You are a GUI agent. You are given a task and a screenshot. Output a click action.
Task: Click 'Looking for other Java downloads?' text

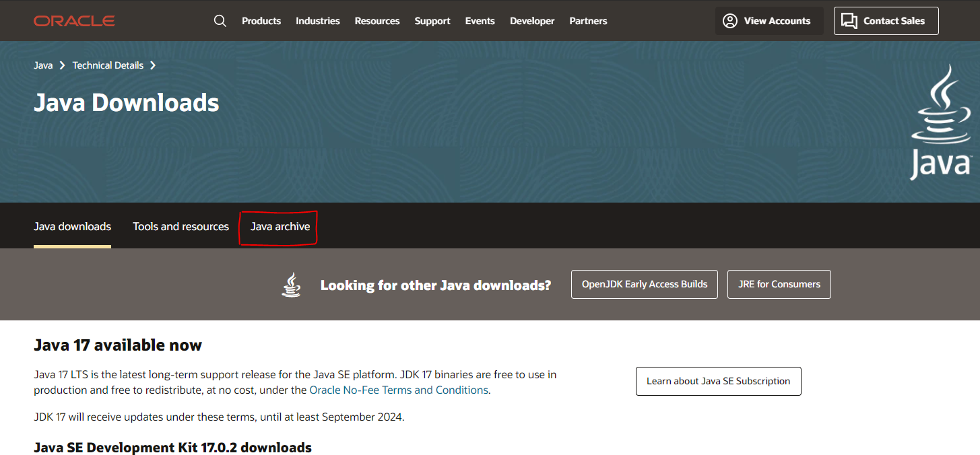(x=436, y=285)
